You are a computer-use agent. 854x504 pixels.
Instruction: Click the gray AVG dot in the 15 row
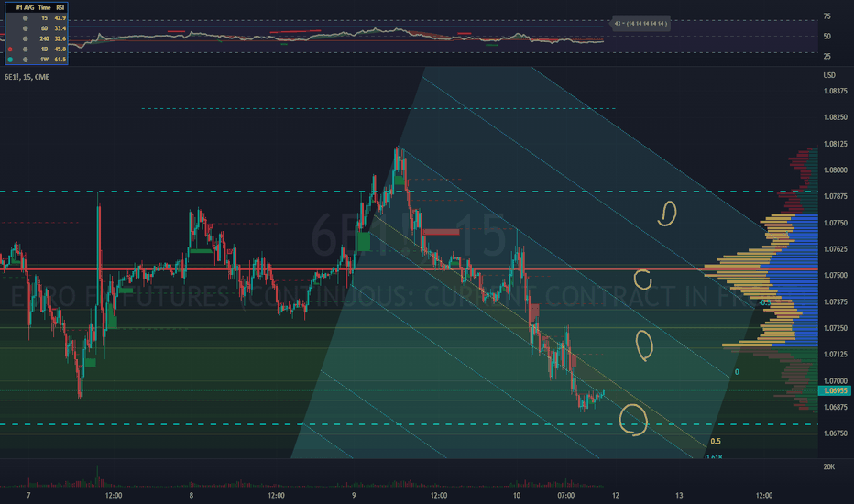25,18
